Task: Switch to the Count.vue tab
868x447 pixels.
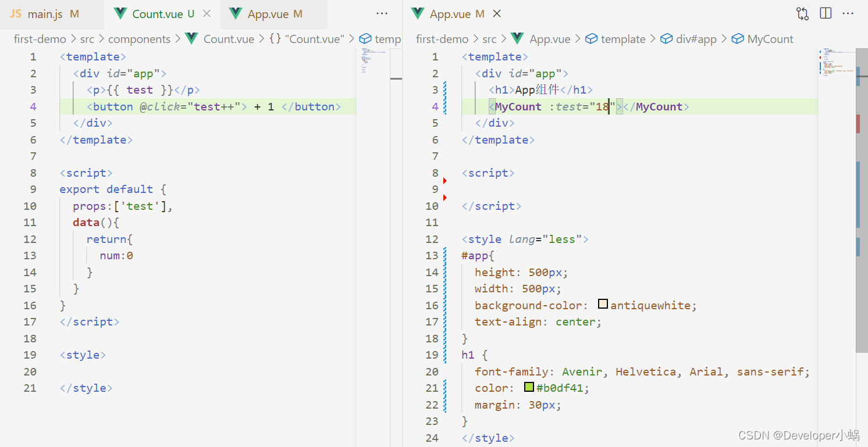Action: (x=157, y=13)
